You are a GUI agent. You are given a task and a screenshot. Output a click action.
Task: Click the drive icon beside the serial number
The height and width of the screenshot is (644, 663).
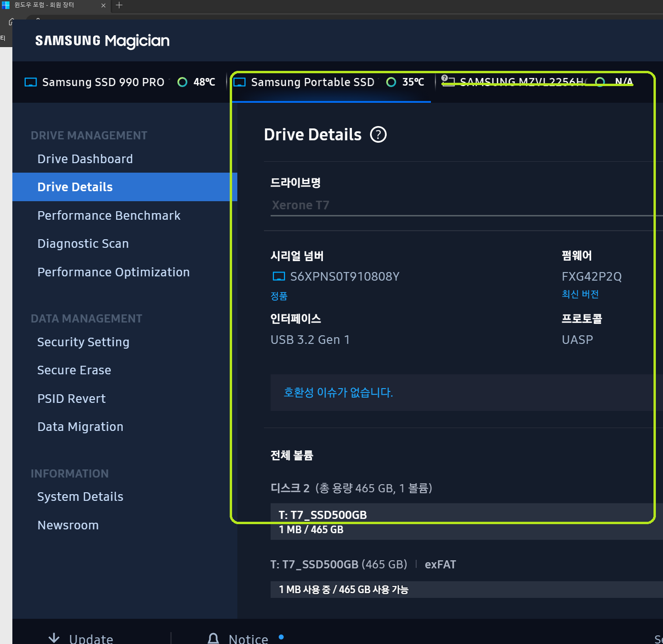279,276
